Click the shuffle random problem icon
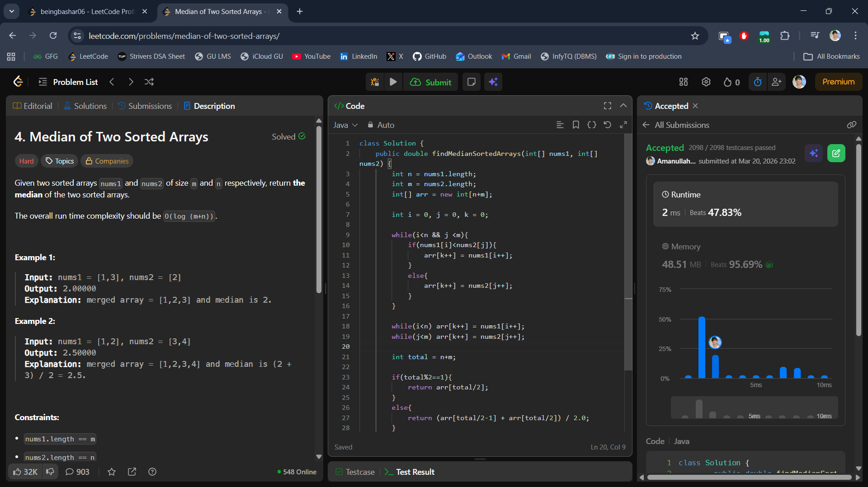868x487 pixels. click(149, 82)
